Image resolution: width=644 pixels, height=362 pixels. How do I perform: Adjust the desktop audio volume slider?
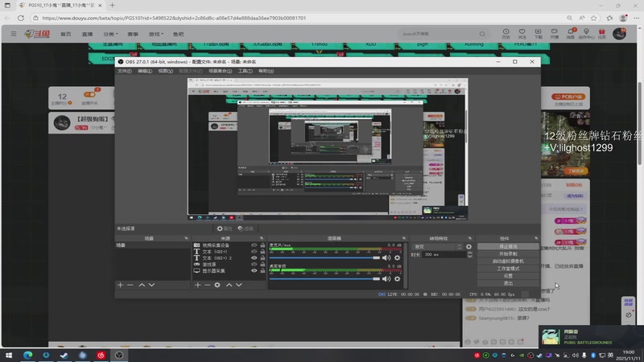click(x=324, y=278)
